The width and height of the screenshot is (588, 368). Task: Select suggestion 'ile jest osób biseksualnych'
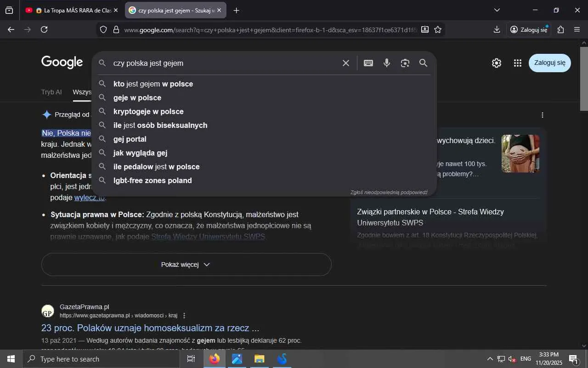point(264,125)
